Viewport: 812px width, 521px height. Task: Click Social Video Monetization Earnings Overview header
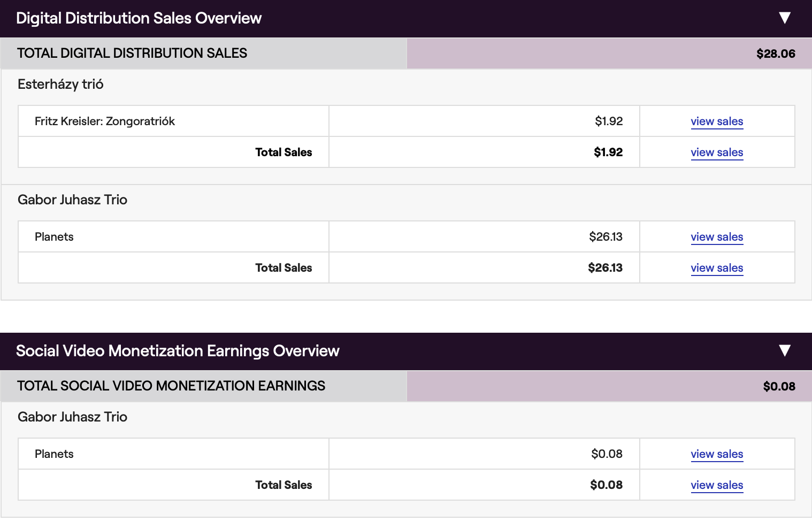point(178,351)
